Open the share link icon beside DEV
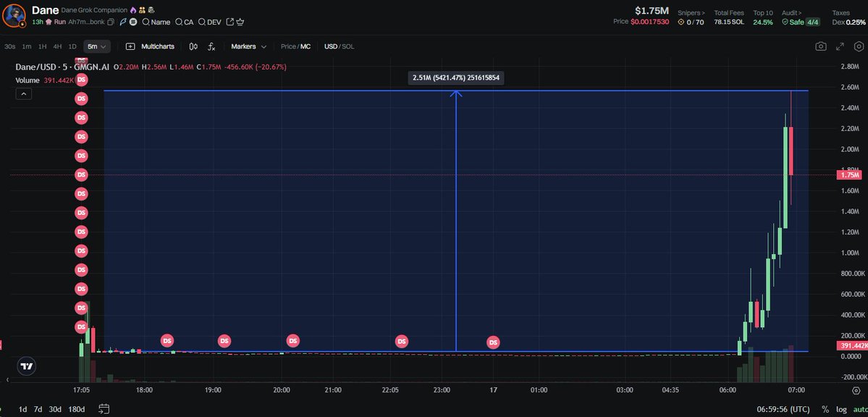This screenshot has height=417, width=868. (x=230, y=22)
